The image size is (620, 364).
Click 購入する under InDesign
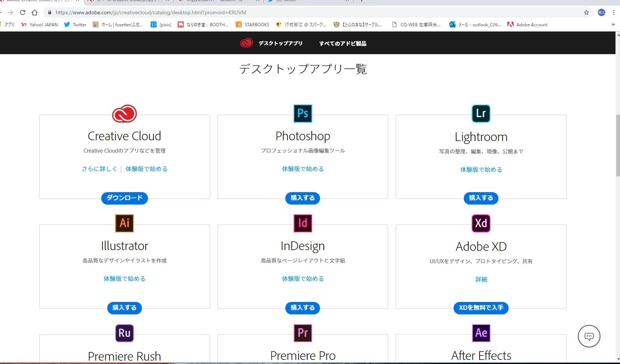303,308
